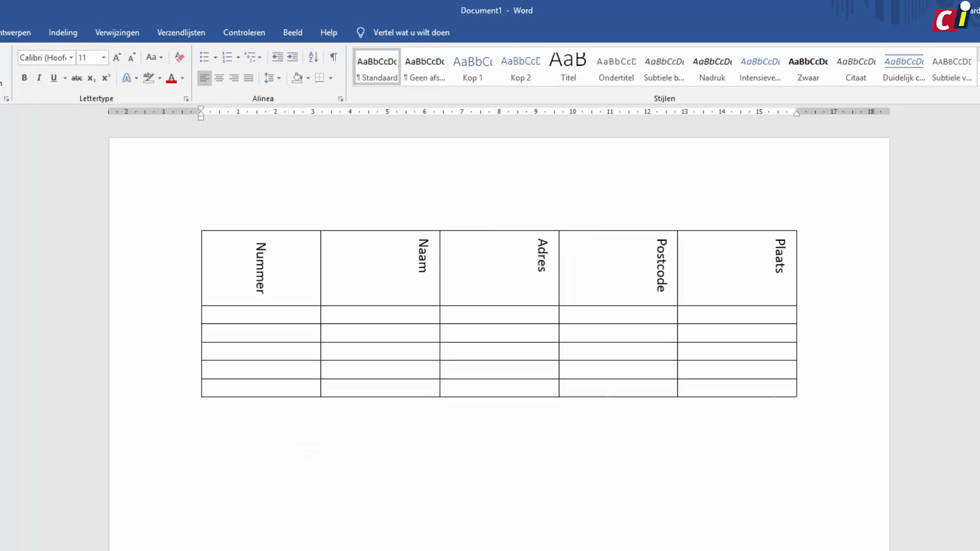
Task: Increase font size with grow icon
Action: point(117,58)
